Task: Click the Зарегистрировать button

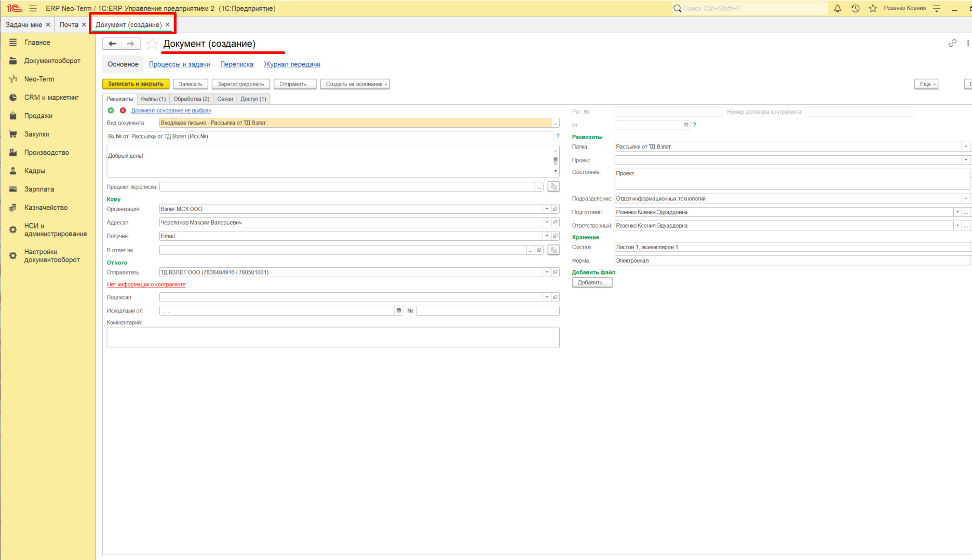Action: coord(241,84)
